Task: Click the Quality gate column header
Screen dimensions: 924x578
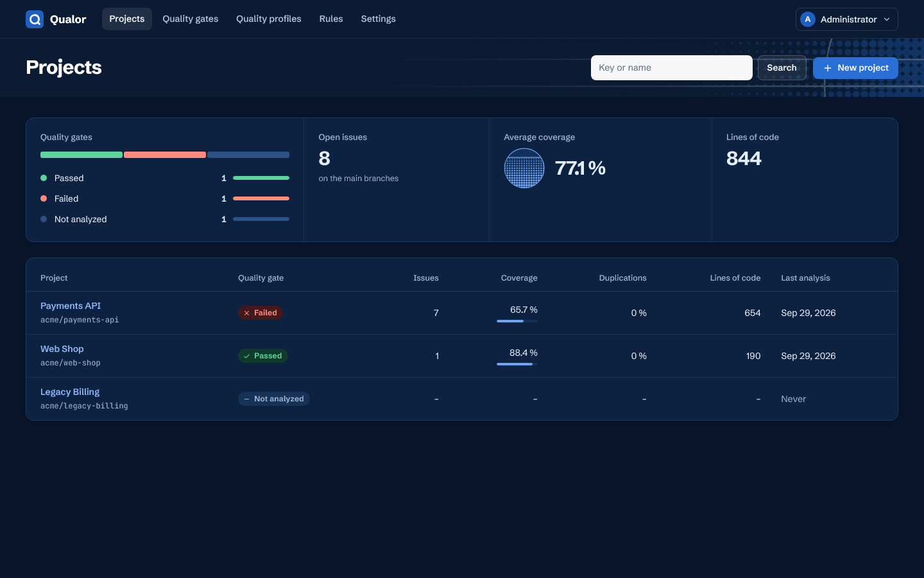Action: (x=261, y=278)
